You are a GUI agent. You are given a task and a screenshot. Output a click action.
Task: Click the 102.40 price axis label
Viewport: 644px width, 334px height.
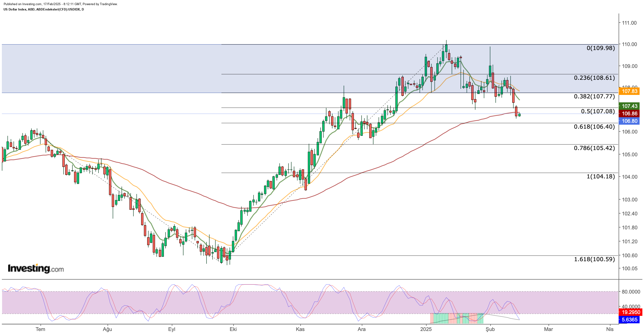click(629, 214)
